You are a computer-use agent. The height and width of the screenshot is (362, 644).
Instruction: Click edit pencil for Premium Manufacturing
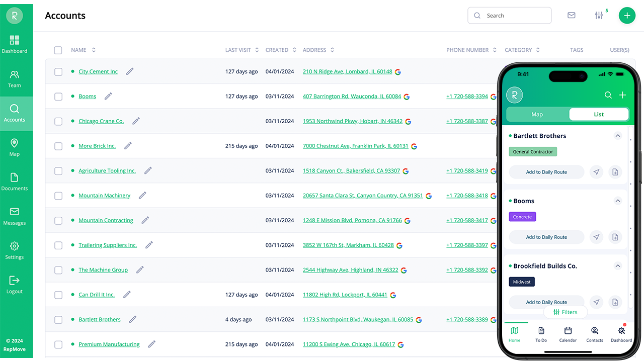tap(151, 344)
